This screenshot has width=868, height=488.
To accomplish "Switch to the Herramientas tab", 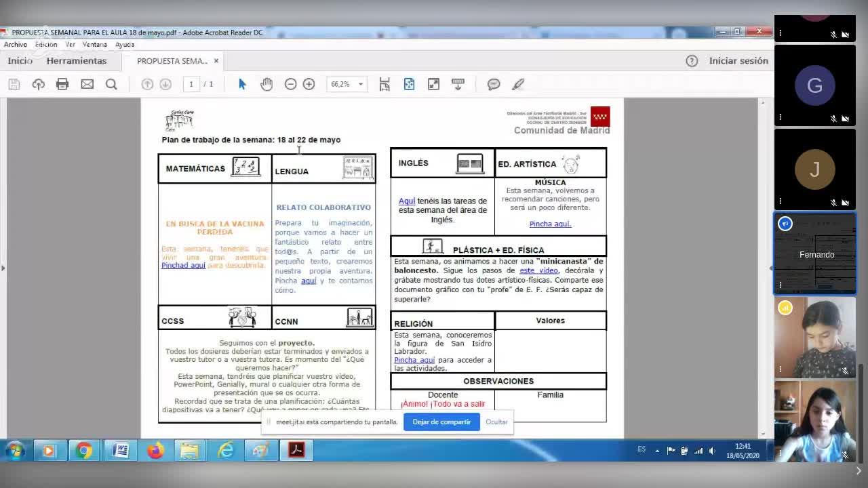I will (76, 61).
